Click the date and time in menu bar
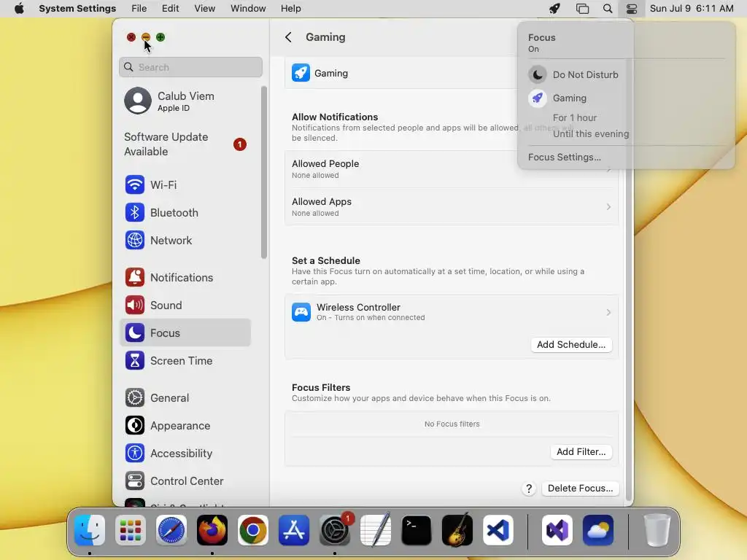The width and height of the screenshot is (747, 560). click(x=692, y=9)
